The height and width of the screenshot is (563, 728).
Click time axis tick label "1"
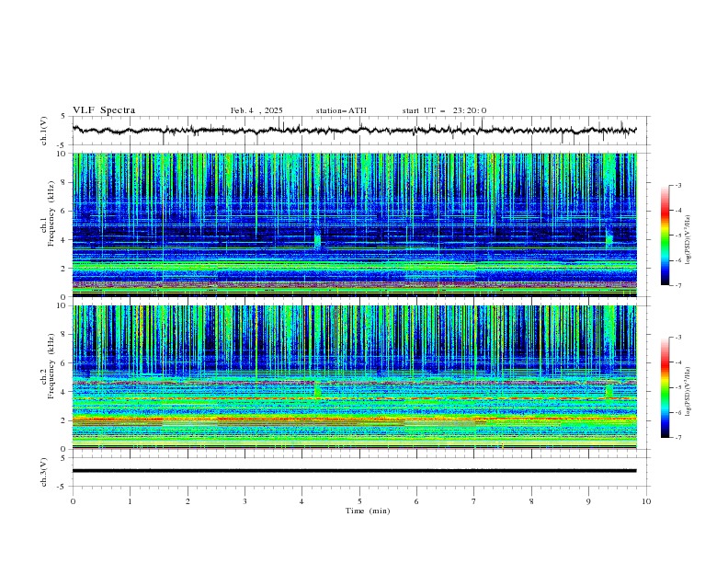[130, 501]
